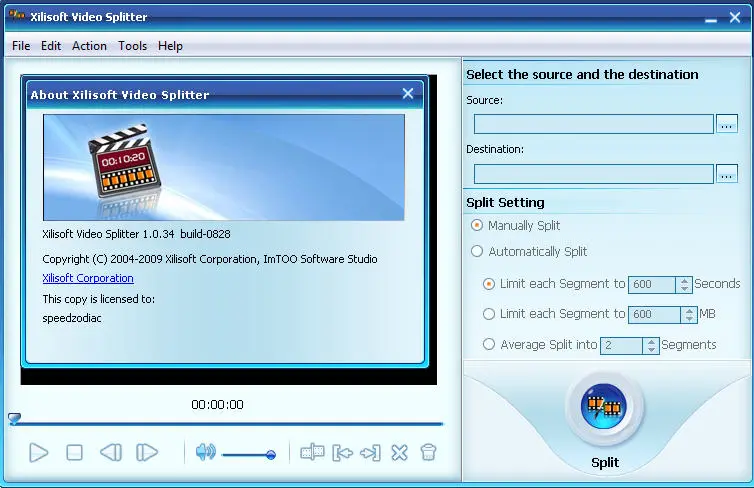Open the Xilisoft Corporation link
754x488 pixels.
[x=88, y=278]
